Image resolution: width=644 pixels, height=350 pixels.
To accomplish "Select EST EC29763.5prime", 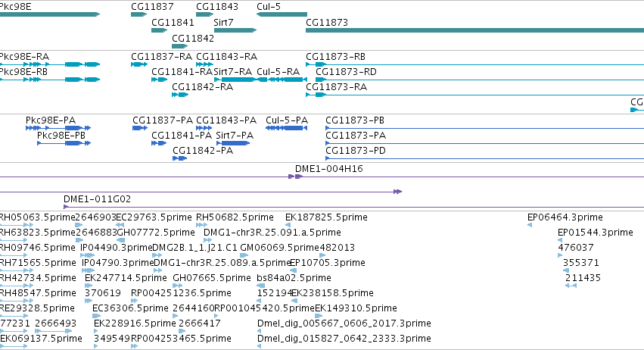I will 154,217.
